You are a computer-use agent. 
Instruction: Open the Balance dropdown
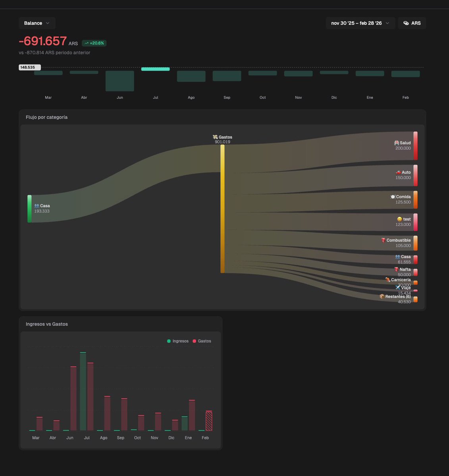point(37,23)
